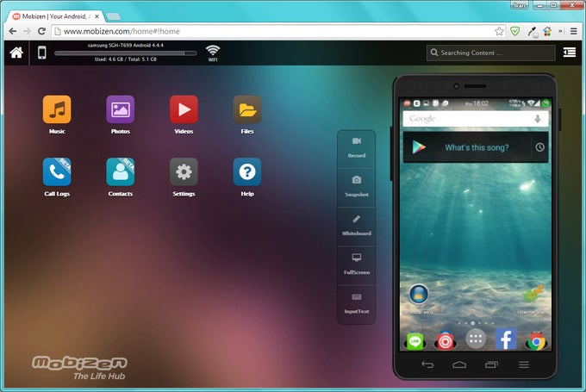Open the Videos app icon
Viewport: 586px width, 392px height.
(x=184, y=109)
